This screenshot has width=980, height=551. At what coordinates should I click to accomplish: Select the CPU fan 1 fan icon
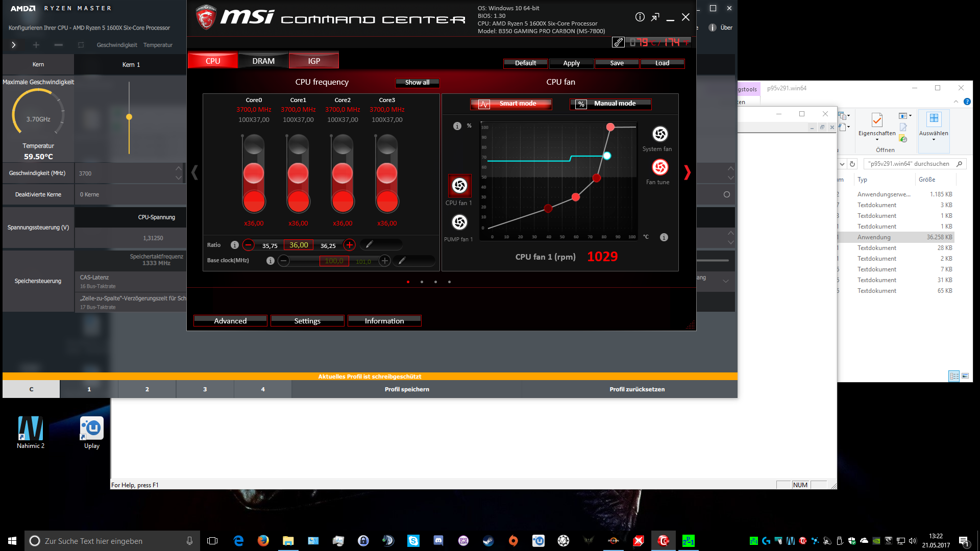[x=459, y=185]
